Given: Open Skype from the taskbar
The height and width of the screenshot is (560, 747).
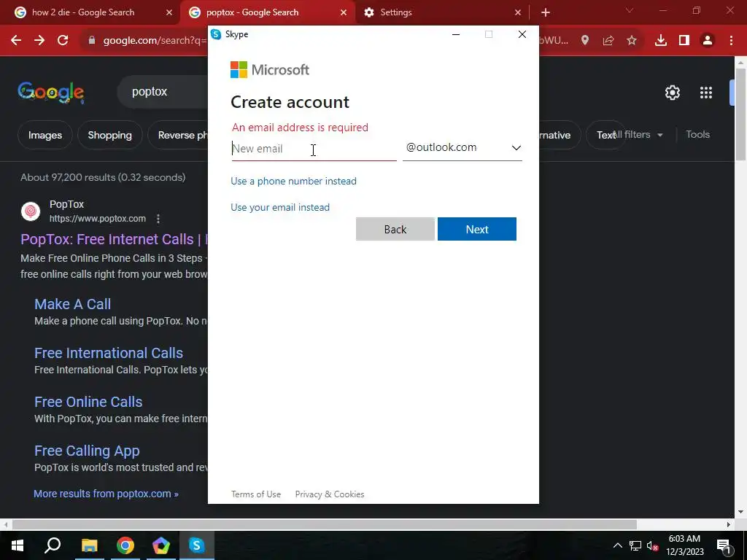Looking at the screenshot, I should [x=197, y=545].
